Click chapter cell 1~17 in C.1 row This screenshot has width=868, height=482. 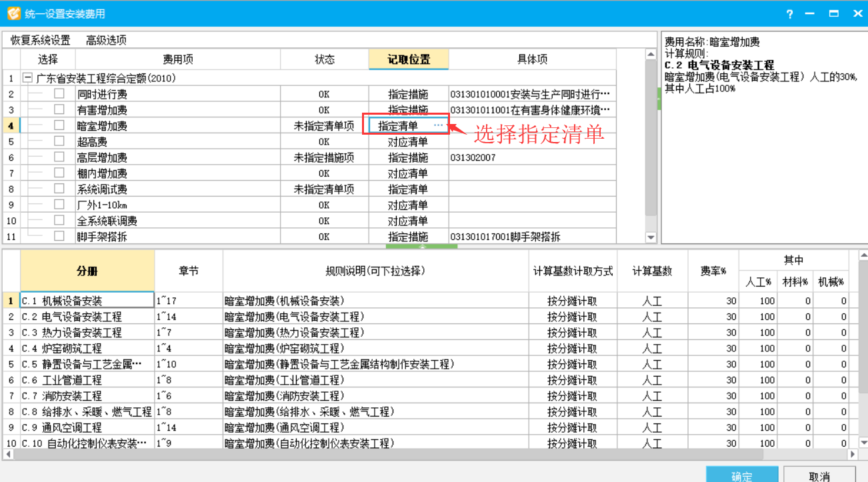189,301
